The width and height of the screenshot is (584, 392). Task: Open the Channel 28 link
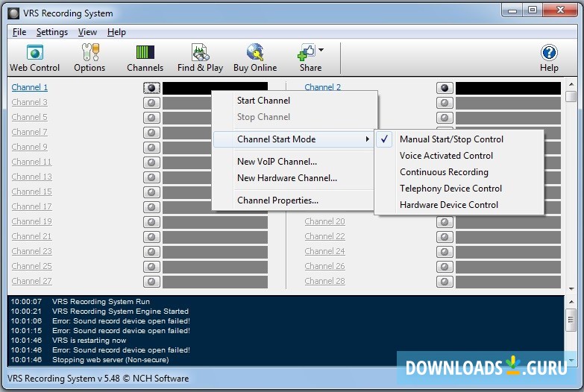[324, 281]
